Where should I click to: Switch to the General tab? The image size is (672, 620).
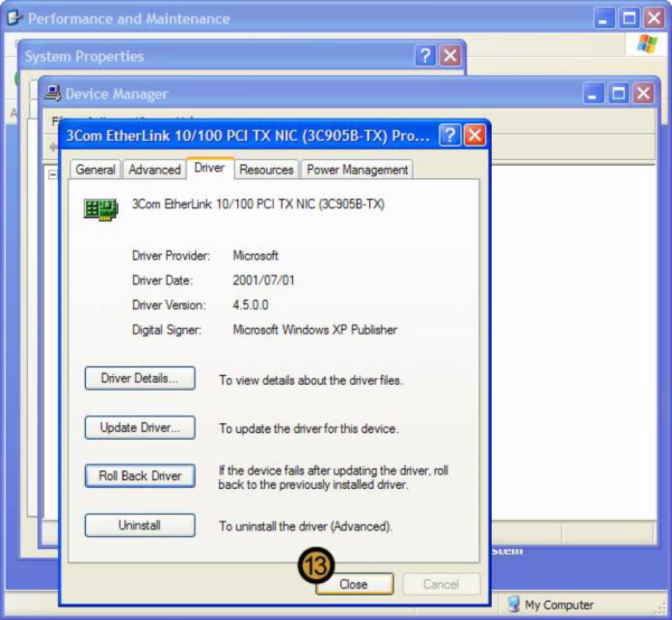[96, 170]
